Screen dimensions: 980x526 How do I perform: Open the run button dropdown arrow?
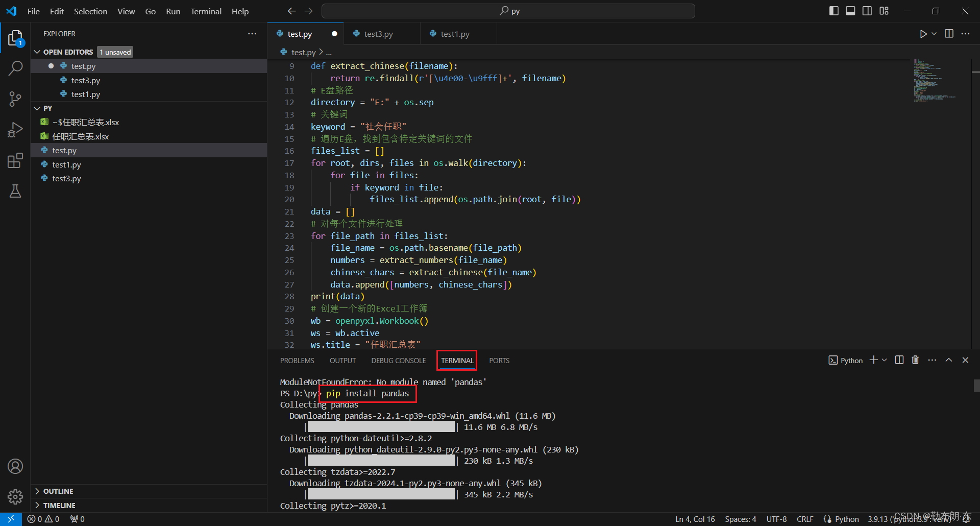coord(934,34)
